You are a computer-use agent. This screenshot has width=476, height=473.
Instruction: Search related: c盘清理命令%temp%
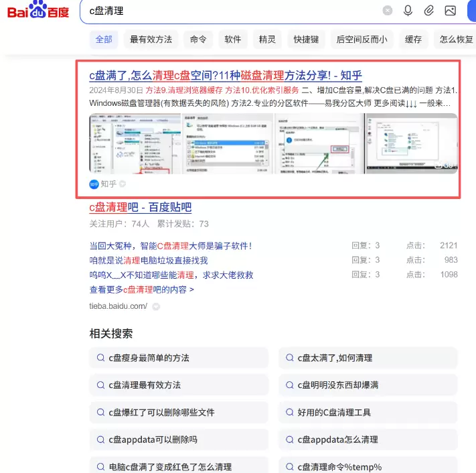pos(368,465)
